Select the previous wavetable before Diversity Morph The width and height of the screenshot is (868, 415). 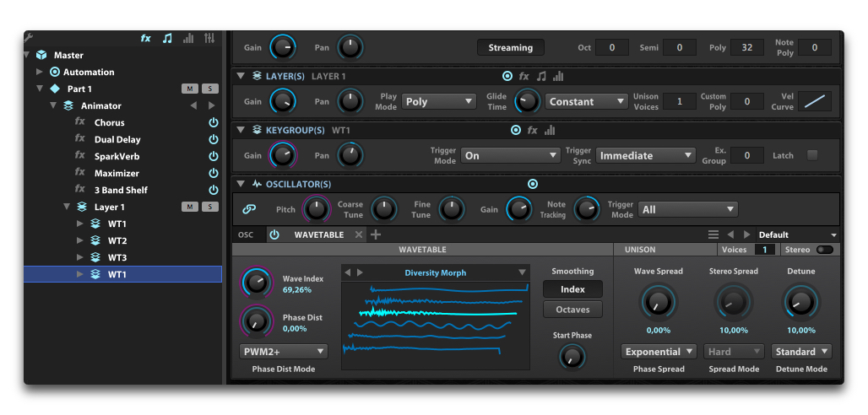348,272
